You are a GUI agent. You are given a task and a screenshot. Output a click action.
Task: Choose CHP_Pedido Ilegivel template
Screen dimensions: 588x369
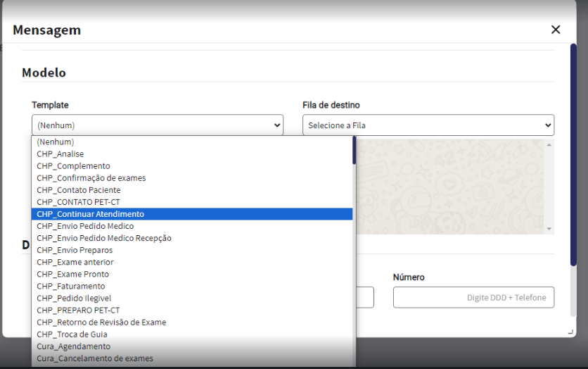pos(192,298)
